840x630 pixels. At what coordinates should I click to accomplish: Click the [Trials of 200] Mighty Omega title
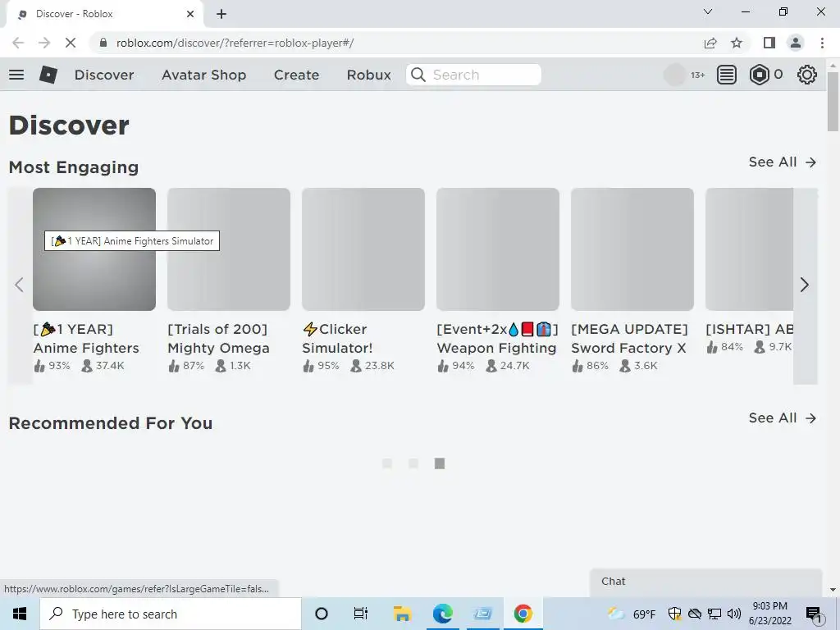pyautogui.click(x=218, y=339)
